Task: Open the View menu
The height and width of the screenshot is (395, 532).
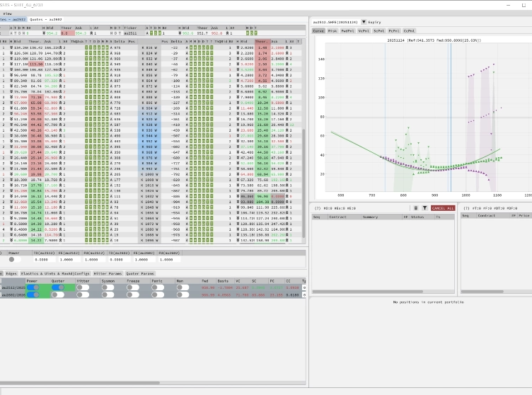Action: point(6,13)
